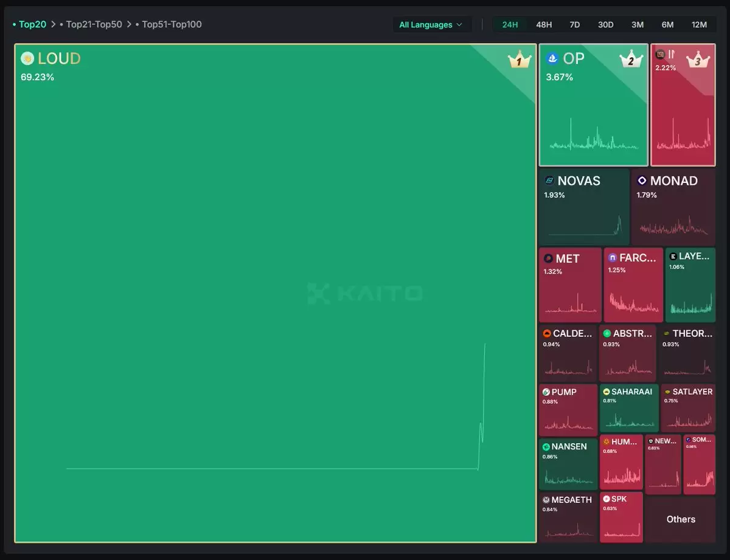730x560 pixels.
Task: Switch to the 12M time range
Action: 700,25
